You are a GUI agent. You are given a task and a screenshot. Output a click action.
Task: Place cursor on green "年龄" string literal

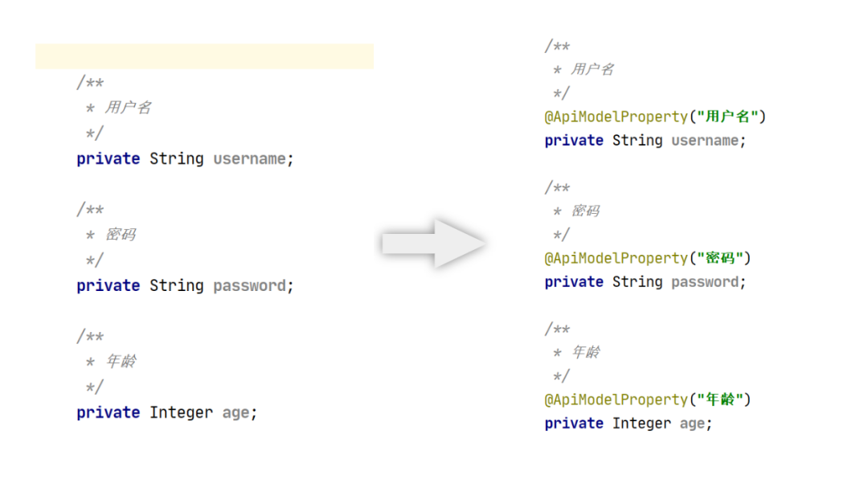(x=719, y=400)
